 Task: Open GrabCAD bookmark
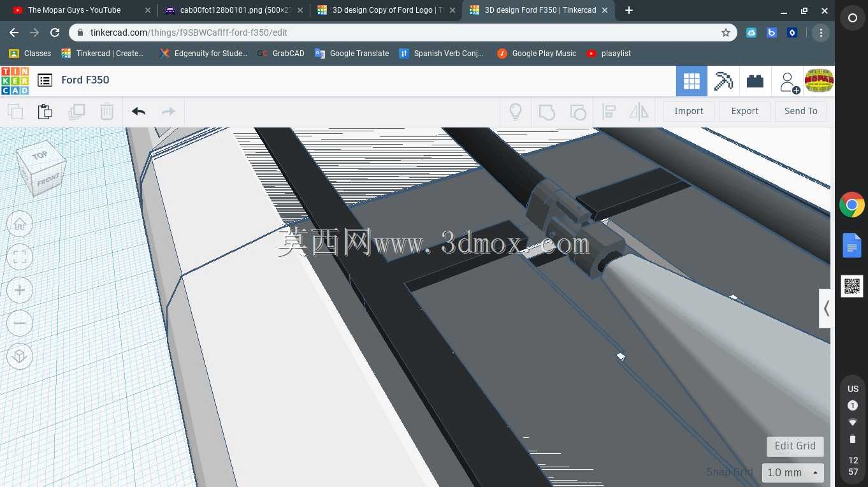coord(281,54)
